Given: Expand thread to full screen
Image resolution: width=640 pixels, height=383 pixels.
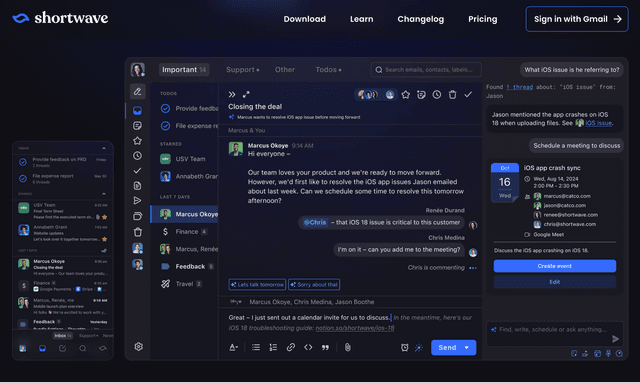Looking at the screenshot, I should [x=246, y=94].
